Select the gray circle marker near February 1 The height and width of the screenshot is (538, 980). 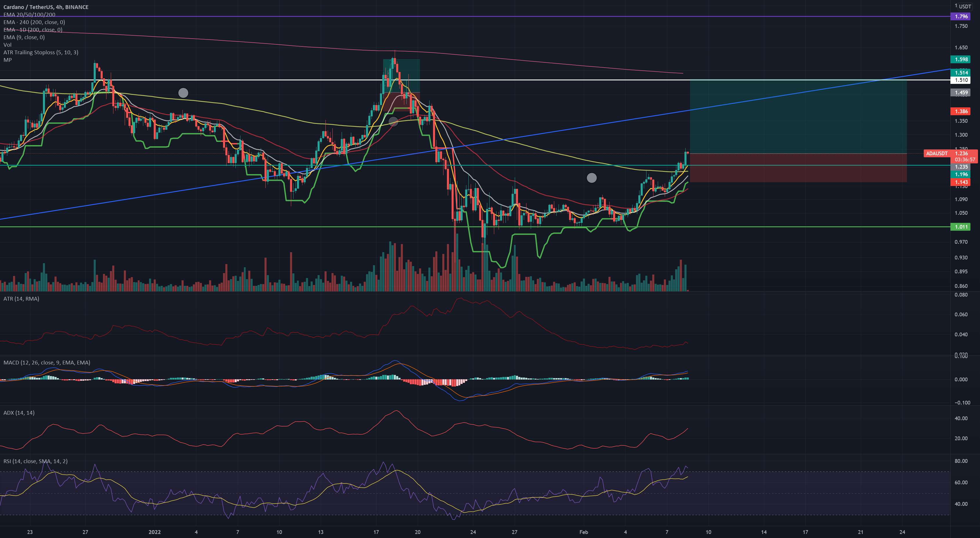(x=592, y=178)
